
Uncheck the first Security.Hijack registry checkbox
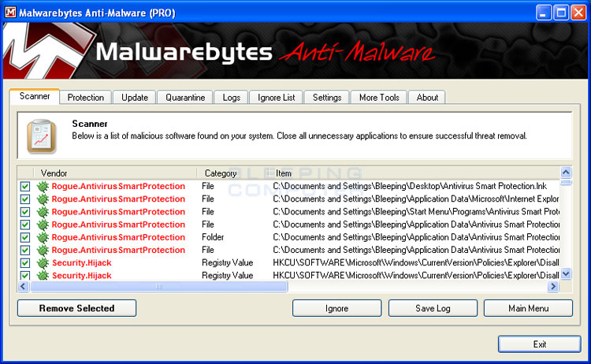tap(25, 263)
